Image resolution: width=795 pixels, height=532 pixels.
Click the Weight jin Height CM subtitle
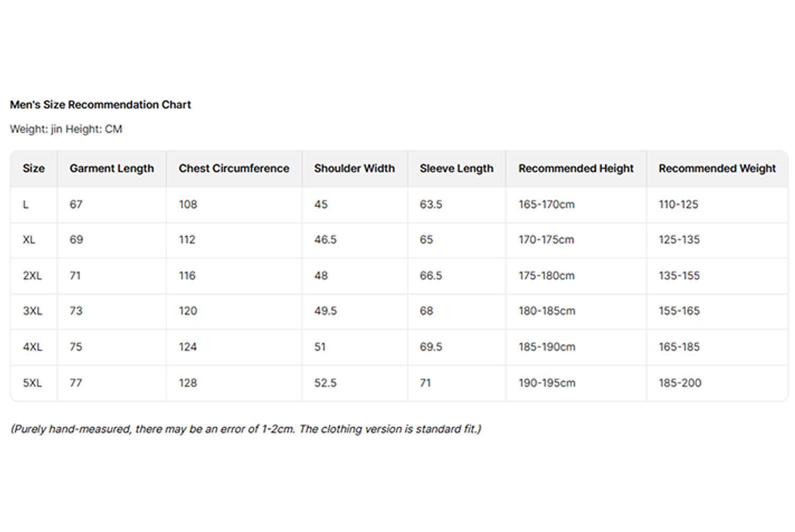(x=66, y=129)
